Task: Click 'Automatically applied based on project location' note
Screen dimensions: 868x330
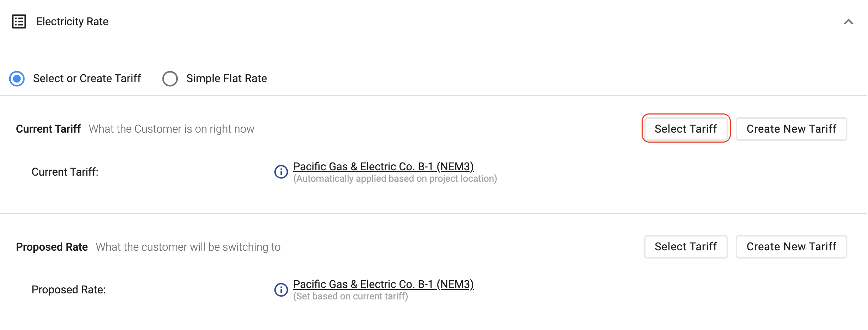Action: pyautogui.click(x=395, y=179)
